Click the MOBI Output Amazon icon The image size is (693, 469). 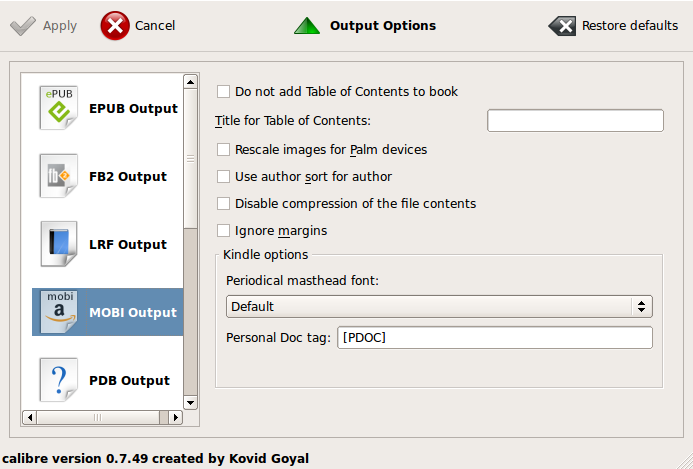58,312
